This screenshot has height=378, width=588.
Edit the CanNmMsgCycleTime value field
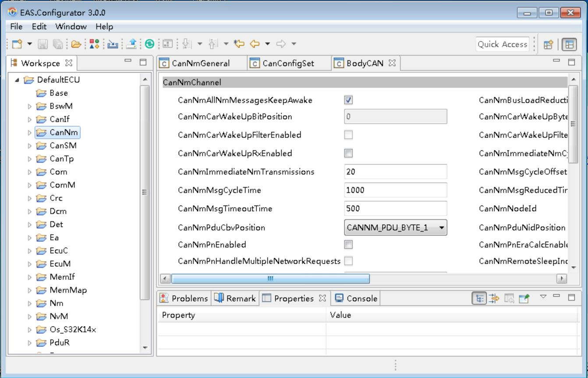click(x=394, y=190)
